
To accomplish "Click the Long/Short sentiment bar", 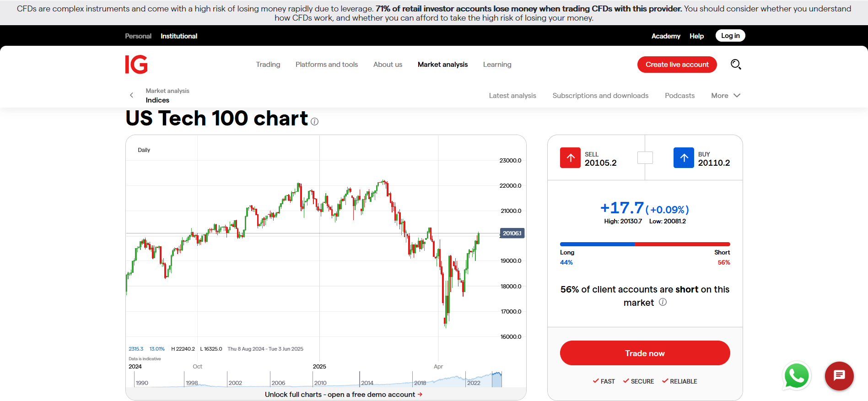I will coord(645,244).
